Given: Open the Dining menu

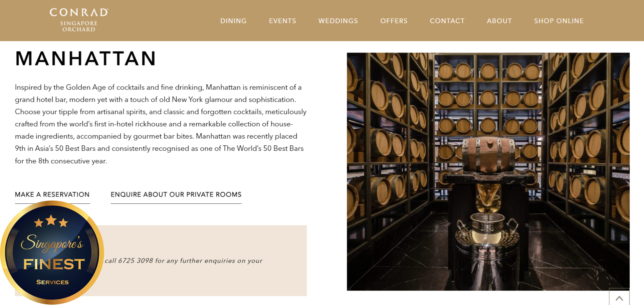Looking at the screenshot, I should [233, 21].
